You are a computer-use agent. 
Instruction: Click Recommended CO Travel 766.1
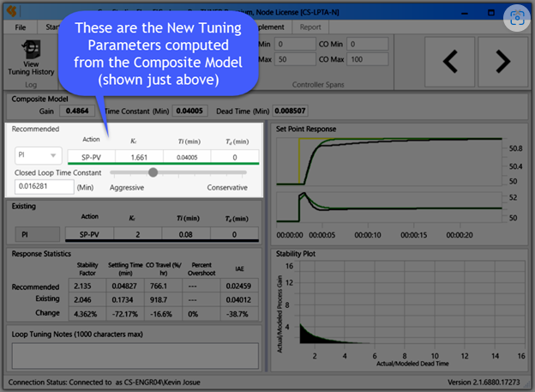coord(163,286)
